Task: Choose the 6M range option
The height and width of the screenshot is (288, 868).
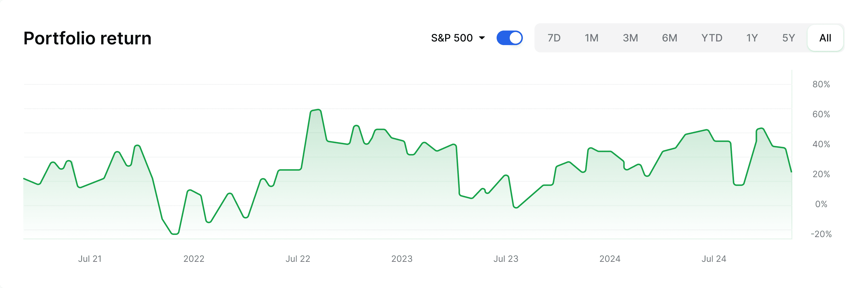Action: click(669, 38)
